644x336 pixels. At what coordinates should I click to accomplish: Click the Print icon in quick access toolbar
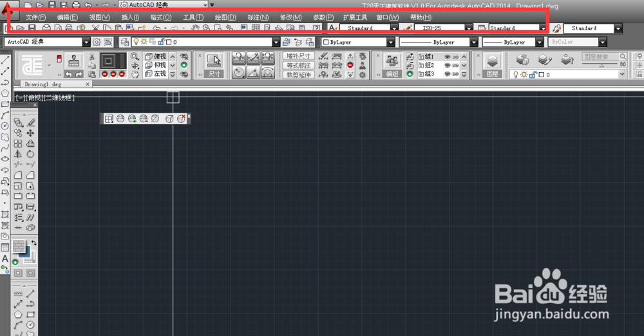75,5
